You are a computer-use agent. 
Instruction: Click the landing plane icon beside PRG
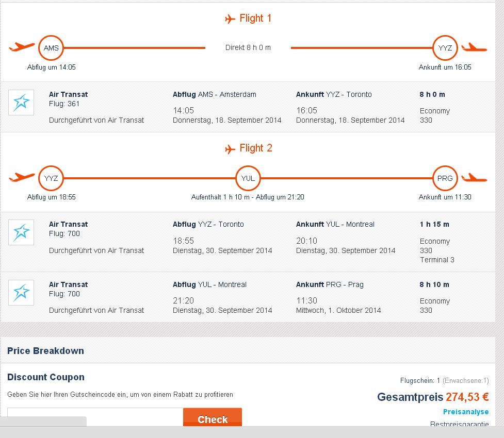tap(475, 178)
